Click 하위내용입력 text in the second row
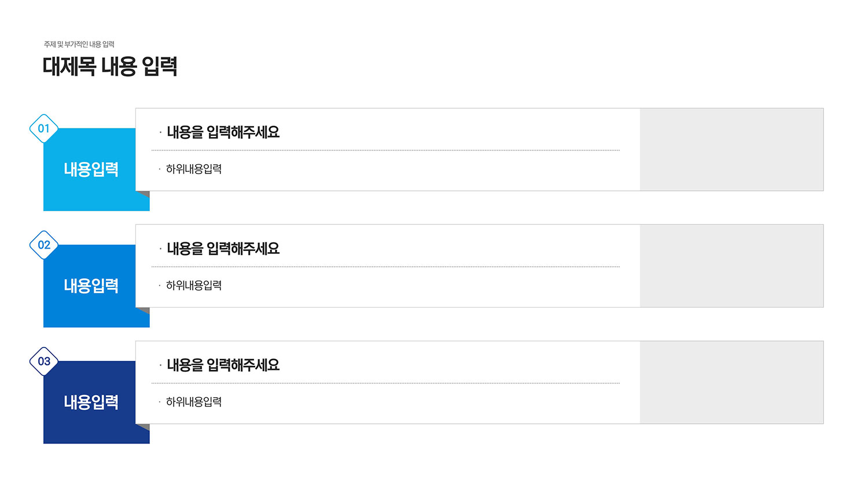Image resolution: width=868 pixels, height=488 pixels. pyautogui.click(x=194, y=285)
